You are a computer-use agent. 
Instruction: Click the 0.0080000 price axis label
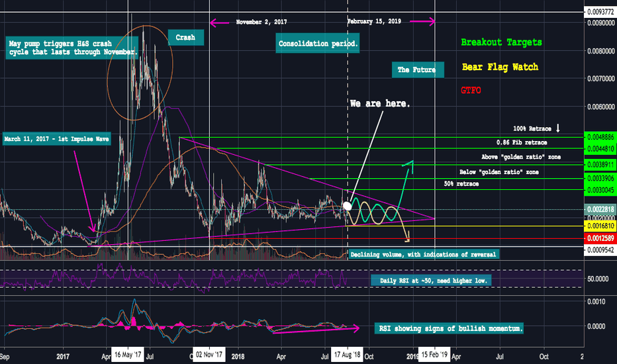[600, 51]
